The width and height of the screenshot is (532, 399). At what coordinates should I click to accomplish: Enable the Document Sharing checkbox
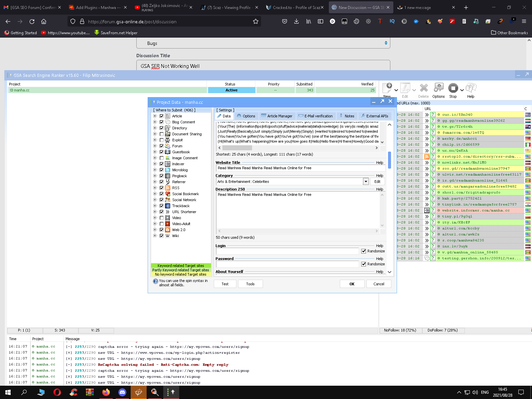(x=162, y=134)
